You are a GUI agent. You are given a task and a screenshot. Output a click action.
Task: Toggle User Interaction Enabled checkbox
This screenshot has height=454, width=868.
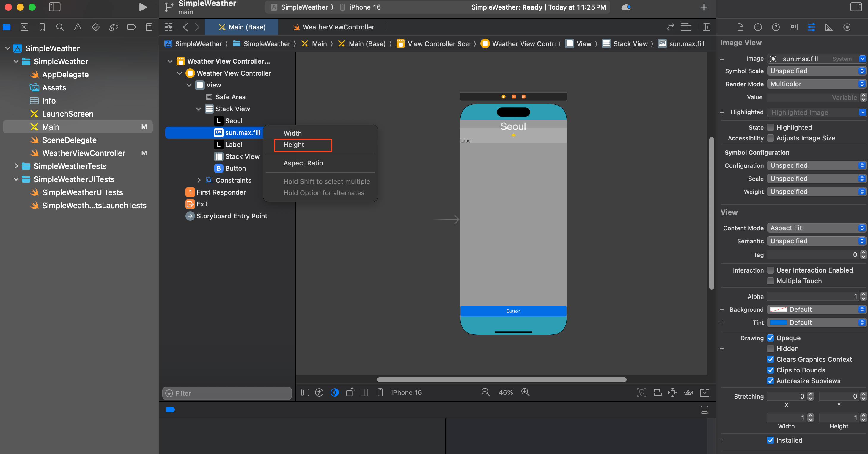tap(770, 270)
